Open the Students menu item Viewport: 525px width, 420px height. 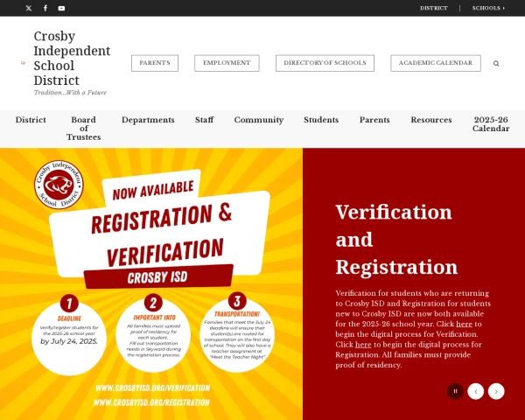coord(321,120)
